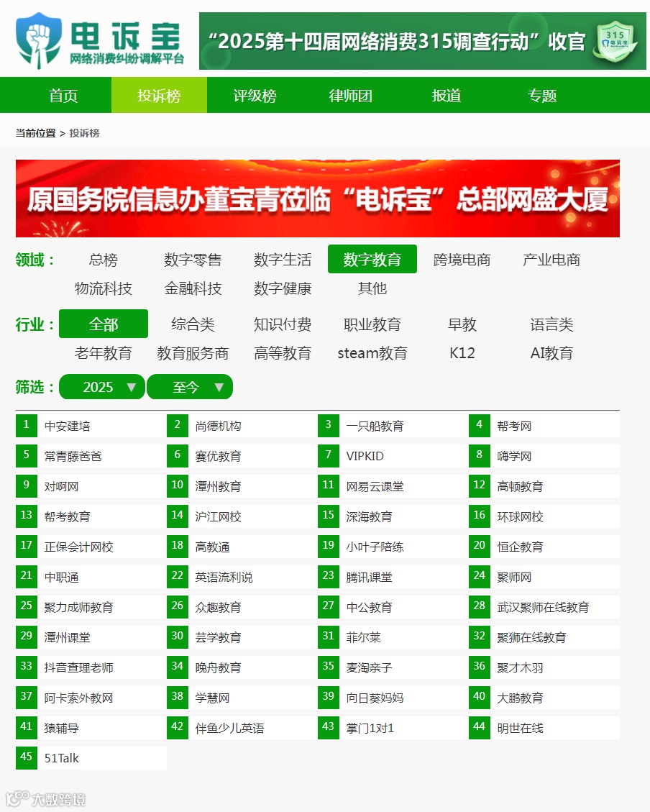Filter by 数字零售 domain
650x812 pixels.
193,260
